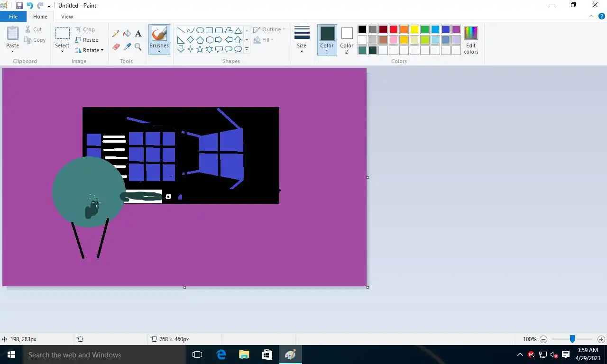The width and height of the screenshot is (607, 364).
Task: Choose the Triangle shape
Action: coord(238,30)
